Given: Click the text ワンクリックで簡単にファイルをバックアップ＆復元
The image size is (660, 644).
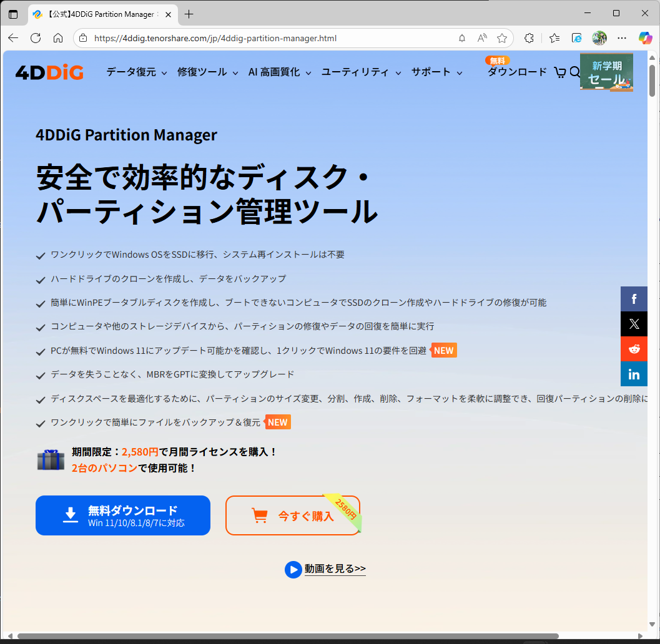Looking at the screenshot, I should tap(155, 422).
